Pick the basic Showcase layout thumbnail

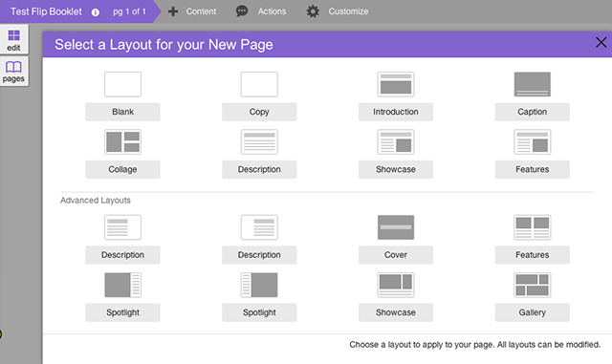coord(396,142)
